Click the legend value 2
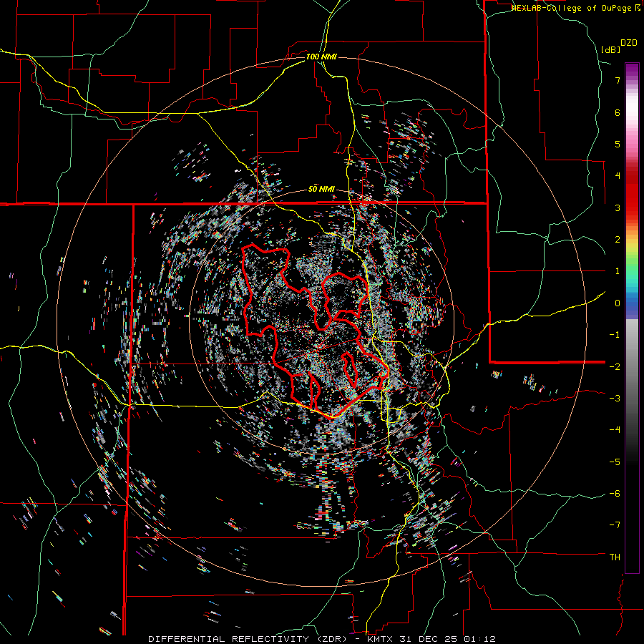Viewport: 644px width, 644px height. [x=618, y=240]
